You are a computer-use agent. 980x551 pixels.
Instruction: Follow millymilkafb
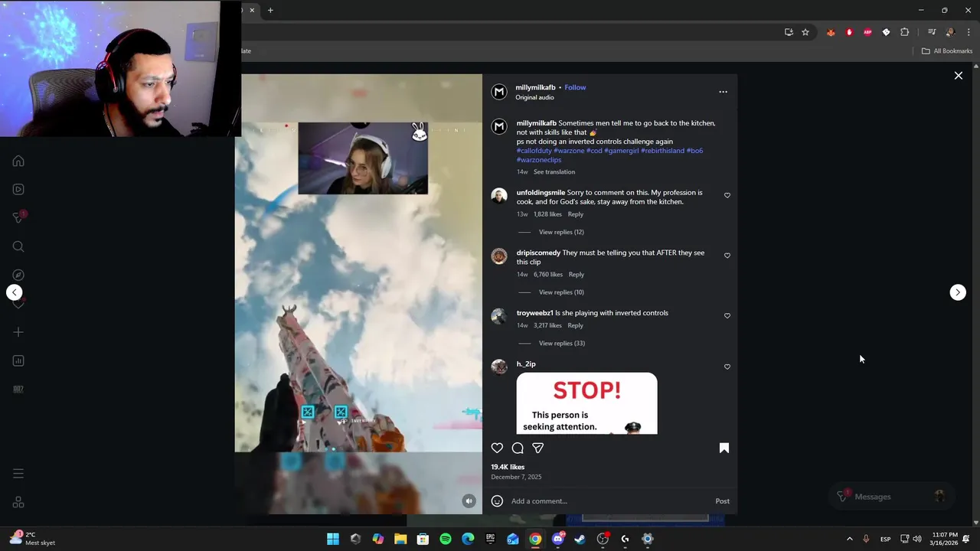pos(575,87)
